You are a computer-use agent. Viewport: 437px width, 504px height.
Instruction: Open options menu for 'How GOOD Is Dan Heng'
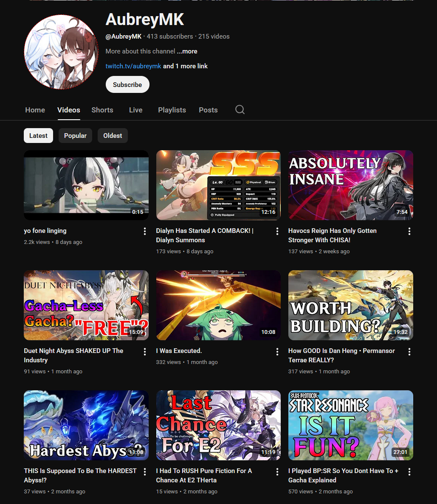pos(409,352)
